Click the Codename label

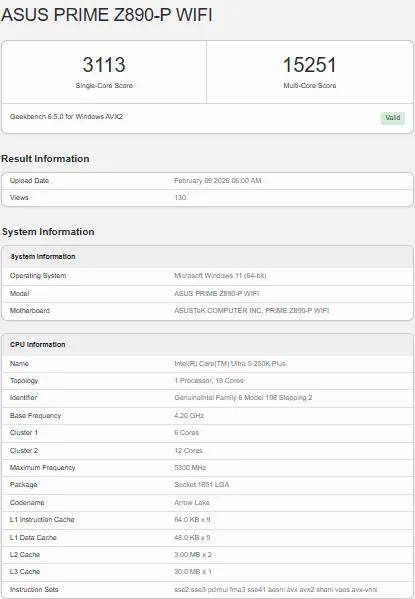27,502
